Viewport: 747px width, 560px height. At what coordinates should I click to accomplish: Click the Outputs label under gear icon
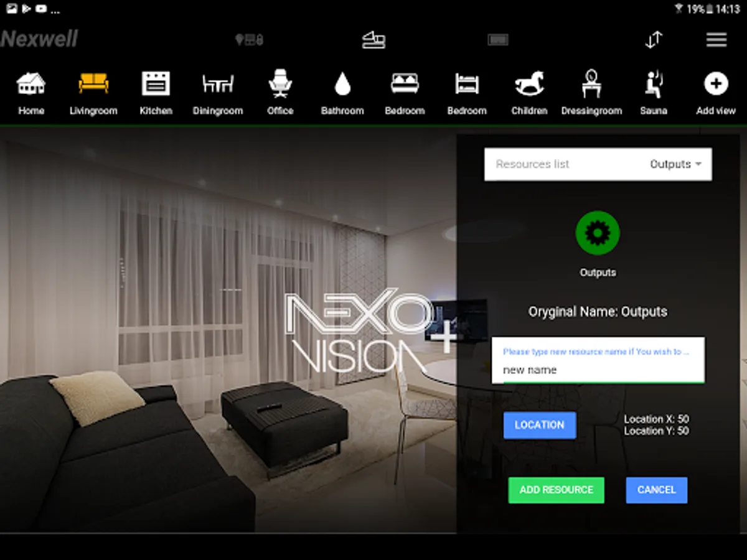click(x=598, y=273)
